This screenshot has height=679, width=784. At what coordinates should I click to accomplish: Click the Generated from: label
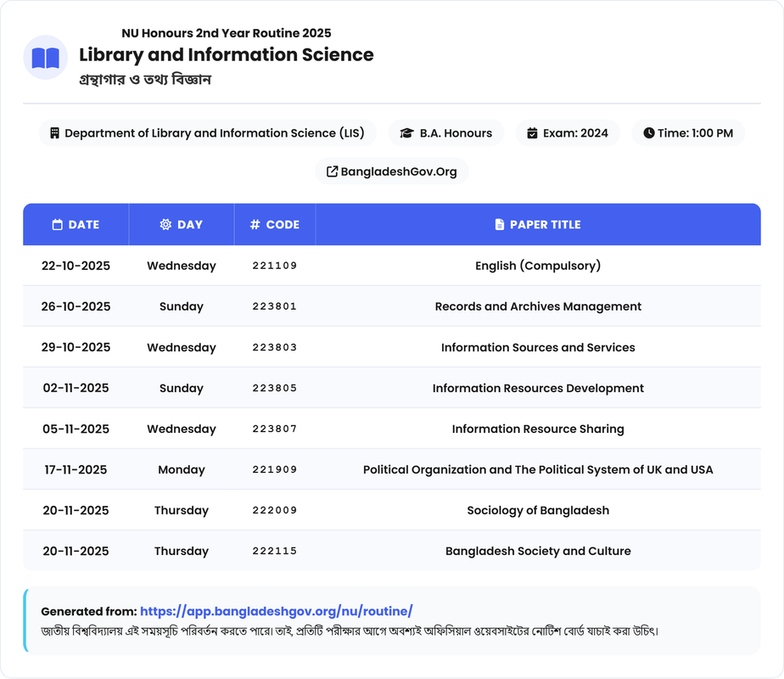tap(89, 611)
